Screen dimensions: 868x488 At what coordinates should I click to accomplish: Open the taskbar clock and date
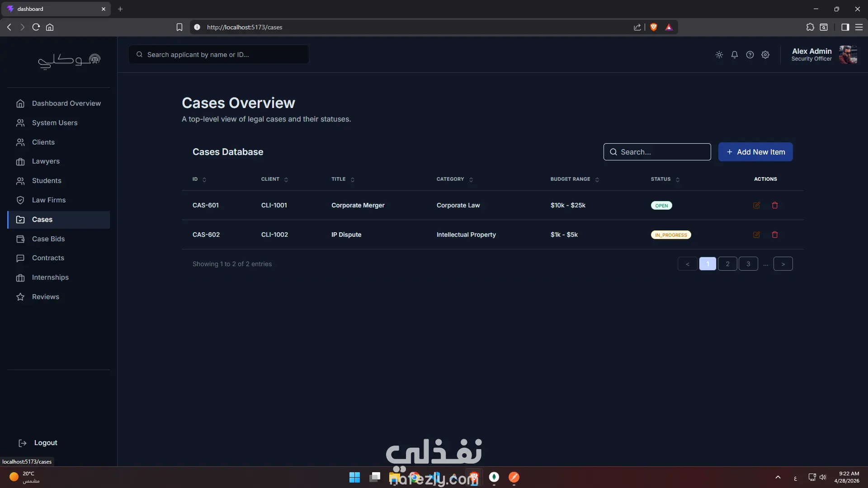coord(847,477)
